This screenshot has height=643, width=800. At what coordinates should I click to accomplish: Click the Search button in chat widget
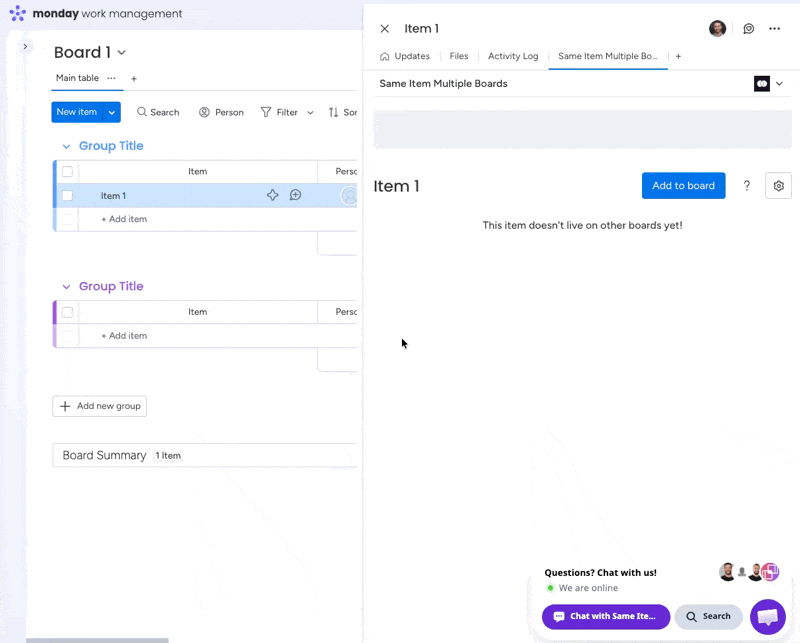[708, 616]
